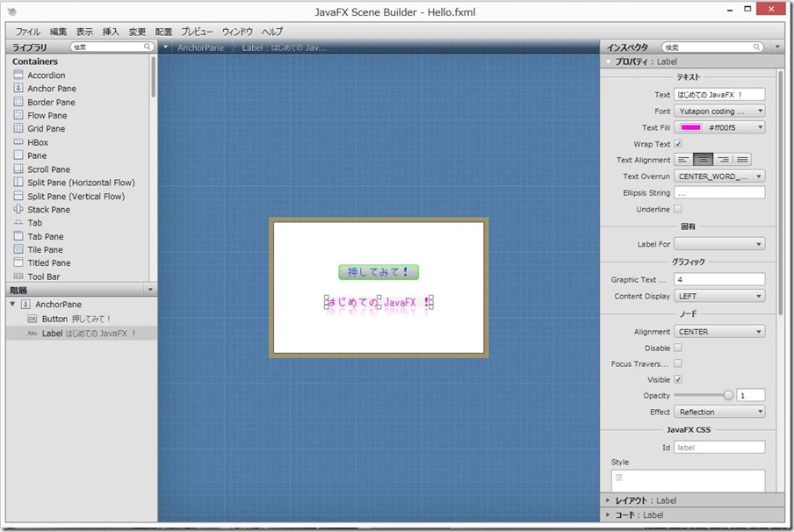Image resolution: width=794 pixels, height=532 pixels.
Task: Click the Border Pane icon
Action: (18, 102)
